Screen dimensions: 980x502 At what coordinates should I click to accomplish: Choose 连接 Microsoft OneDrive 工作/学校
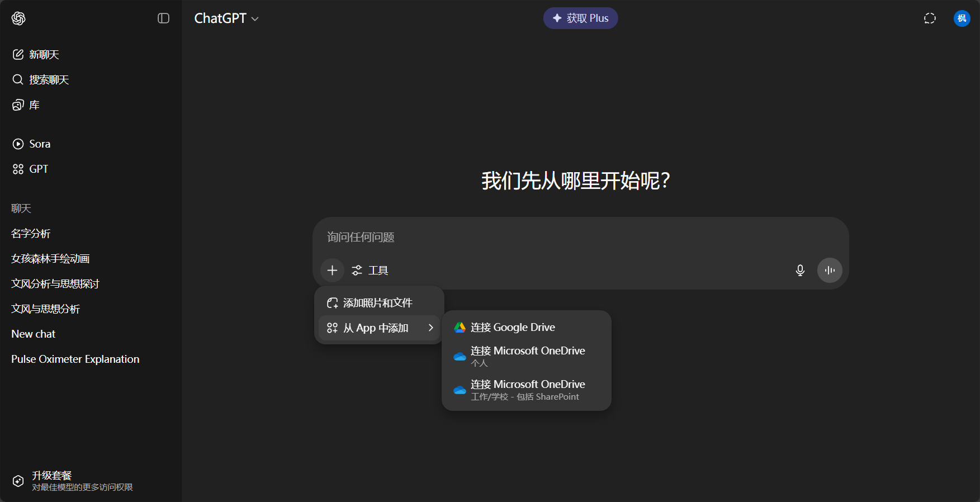click(x=526, y=390)
